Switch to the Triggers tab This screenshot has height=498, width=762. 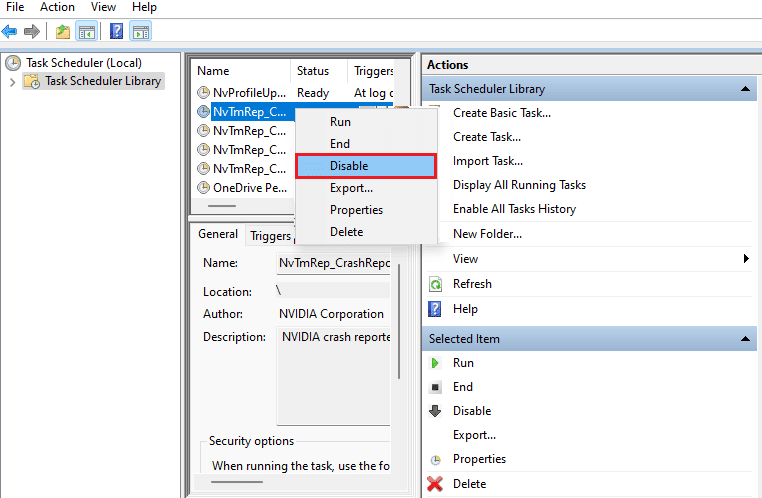[270, 236]
